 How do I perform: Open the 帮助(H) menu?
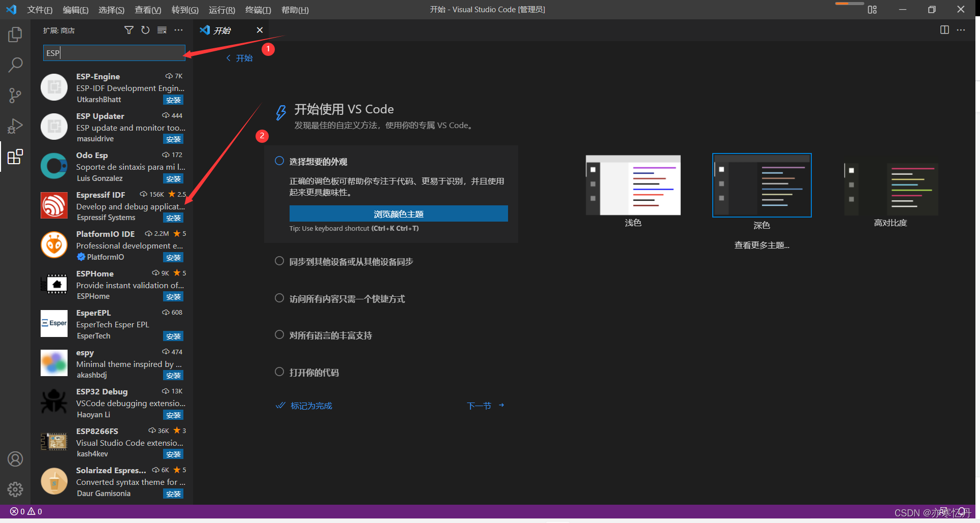pyautogui.click(x=295, y=10)
